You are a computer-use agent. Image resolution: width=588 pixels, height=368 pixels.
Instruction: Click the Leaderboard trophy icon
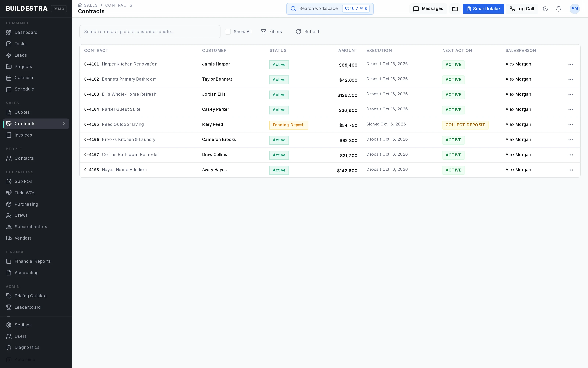[x=9, y=307]
